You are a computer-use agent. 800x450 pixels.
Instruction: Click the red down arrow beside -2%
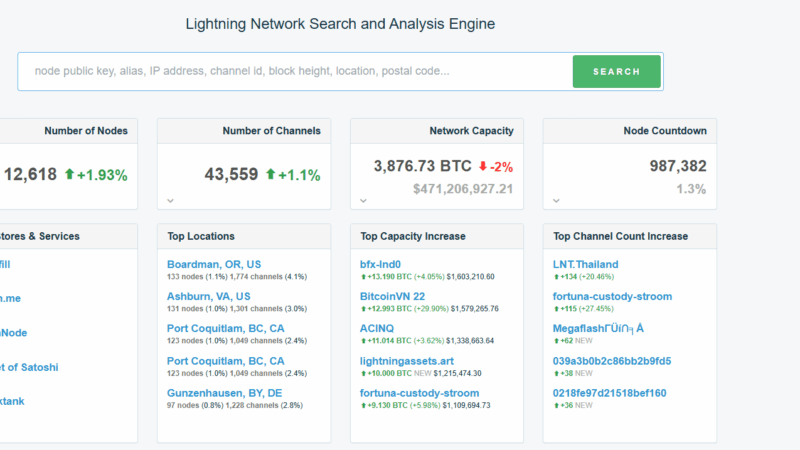click(483, 166)
